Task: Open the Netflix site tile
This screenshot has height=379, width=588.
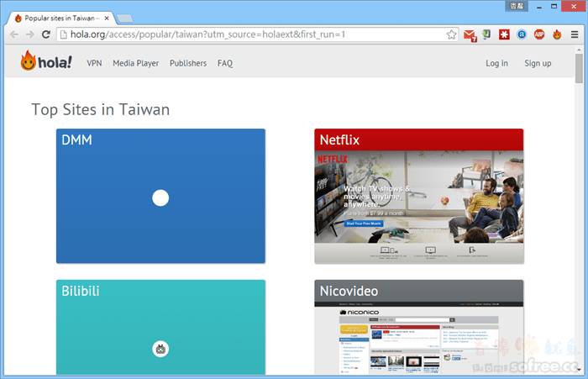Action: coord(419,196)
